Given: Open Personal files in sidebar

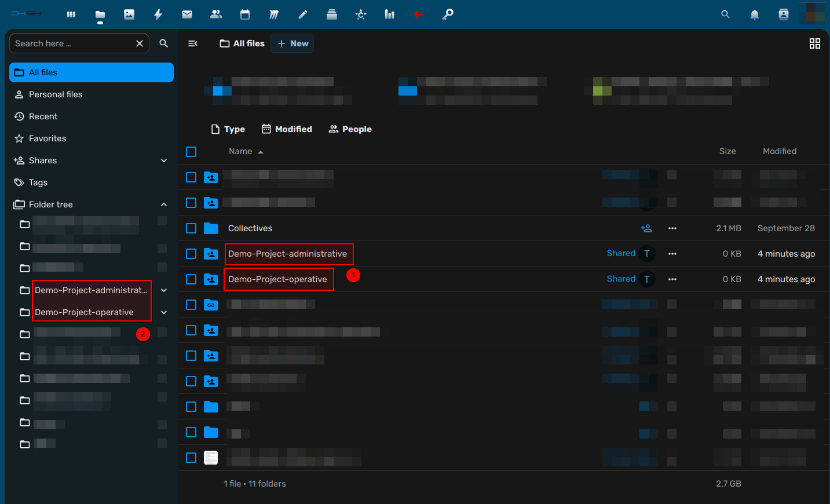Looking at the screenshot, I should 56,94.
